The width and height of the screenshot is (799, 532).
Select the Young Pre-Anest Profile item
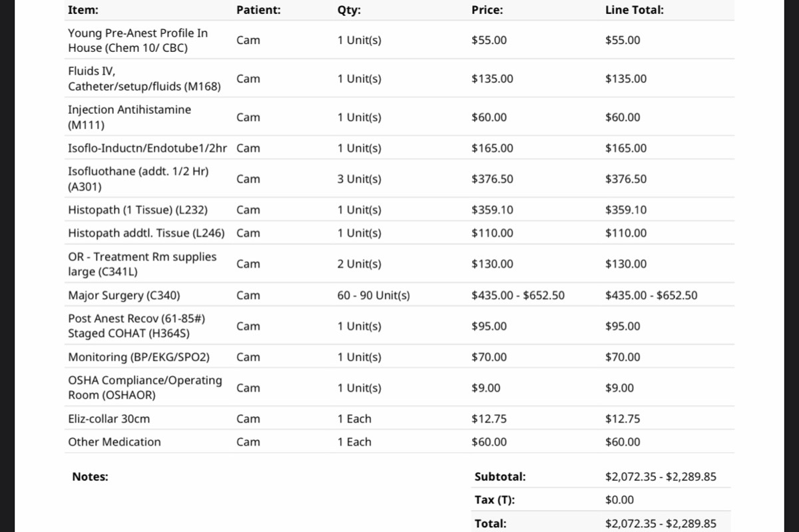(138, 40)
